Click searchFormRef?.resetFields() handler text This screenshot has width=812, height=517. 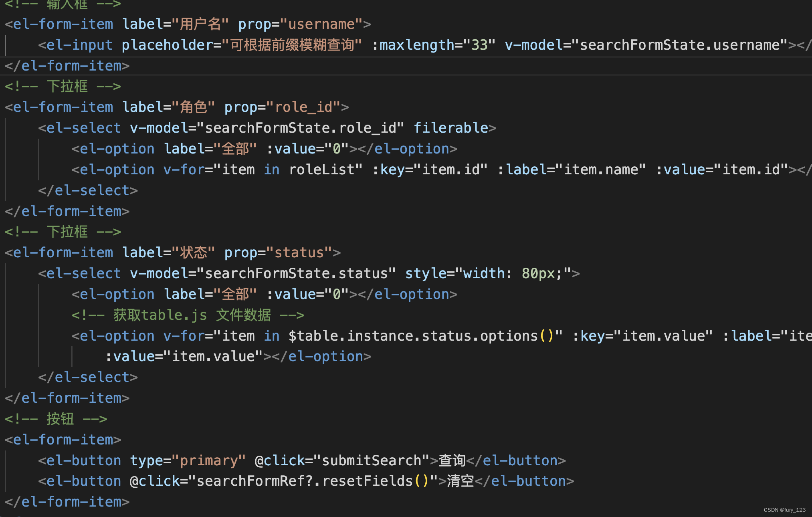(x=313, y=481)
